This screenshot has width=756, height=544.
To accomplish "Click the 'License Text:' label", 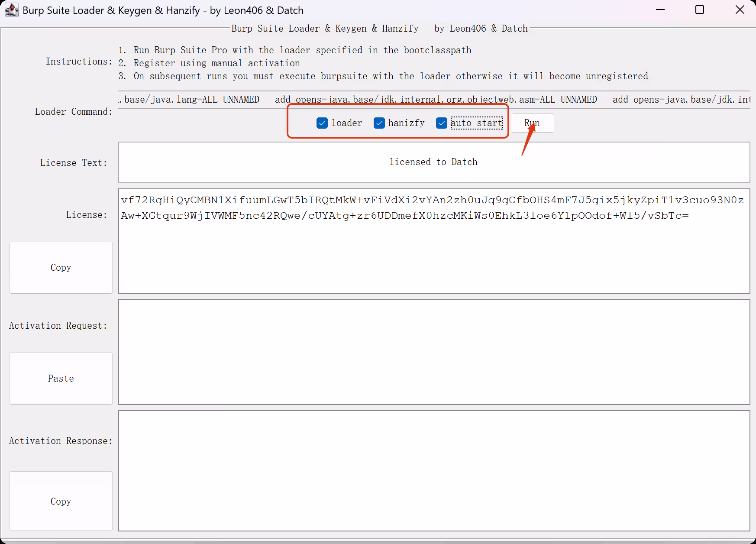I will coord(74,163).
